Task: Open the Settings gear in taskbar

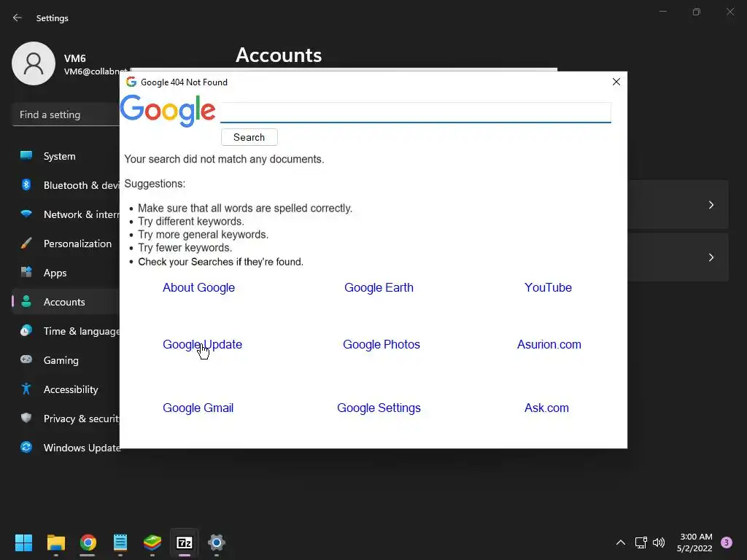Action: tap(216, 542)
